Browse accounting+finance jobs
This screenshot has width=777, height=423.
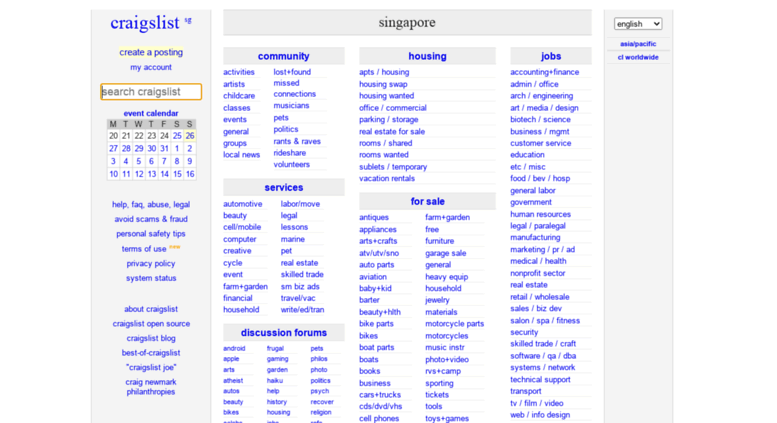(x=545, y=72)
